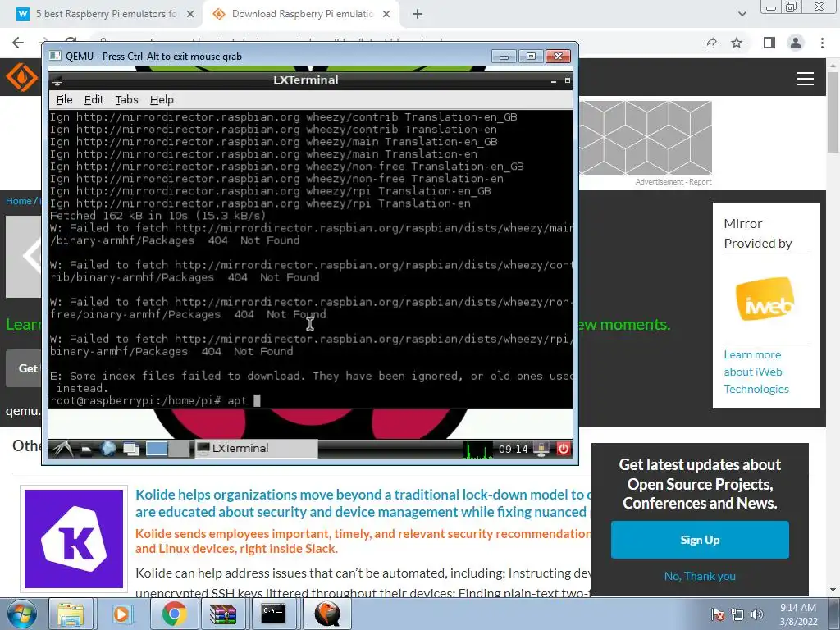The image size is (840, 630).
Task: Click the Advertisement - Report link
Action: pos(673,182)
